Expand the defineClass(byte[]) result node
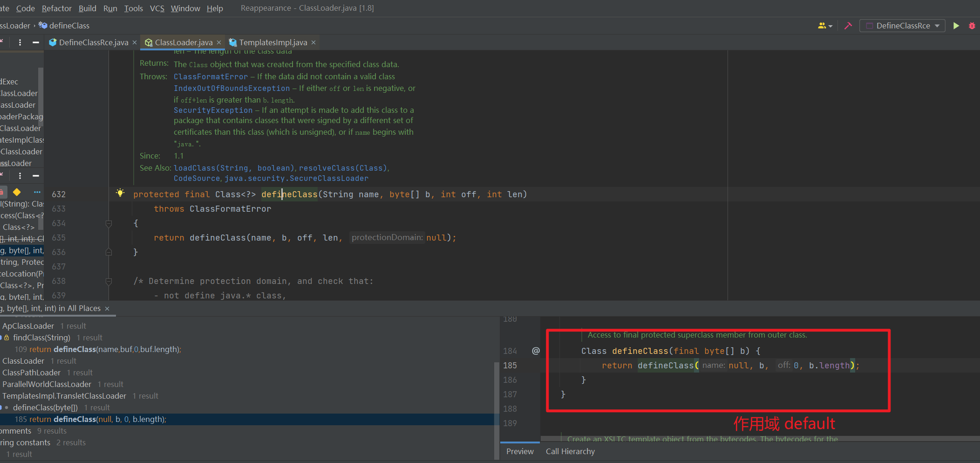 [45, 407]
